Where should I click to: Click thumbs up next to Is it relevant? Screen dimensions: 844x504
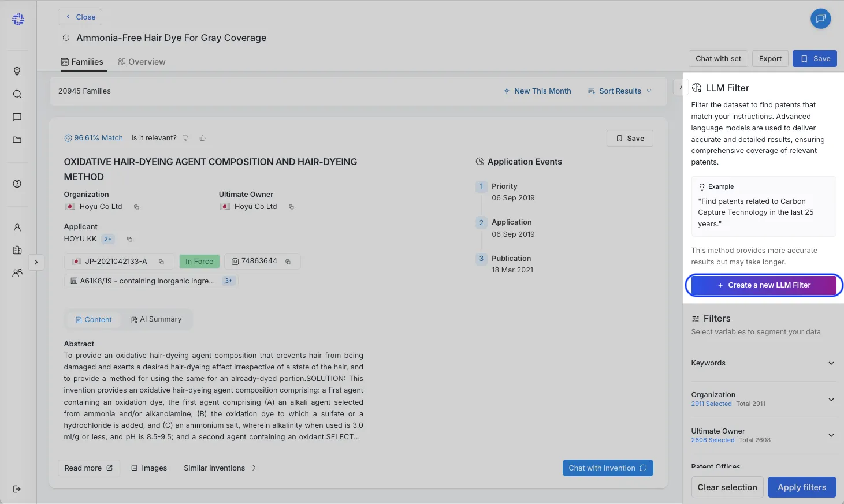tap(202, 138)
